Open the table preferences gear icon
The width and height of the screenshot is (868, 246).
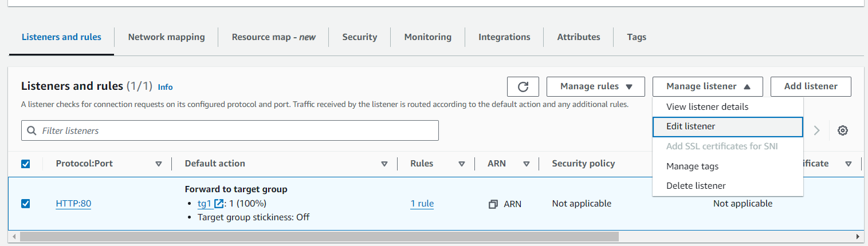(842, 130)
